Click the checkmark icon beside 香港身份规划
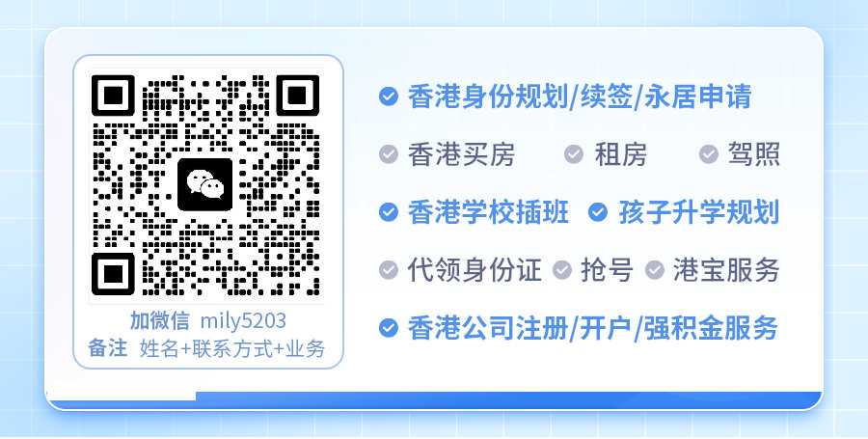 (x=388, y=96)
